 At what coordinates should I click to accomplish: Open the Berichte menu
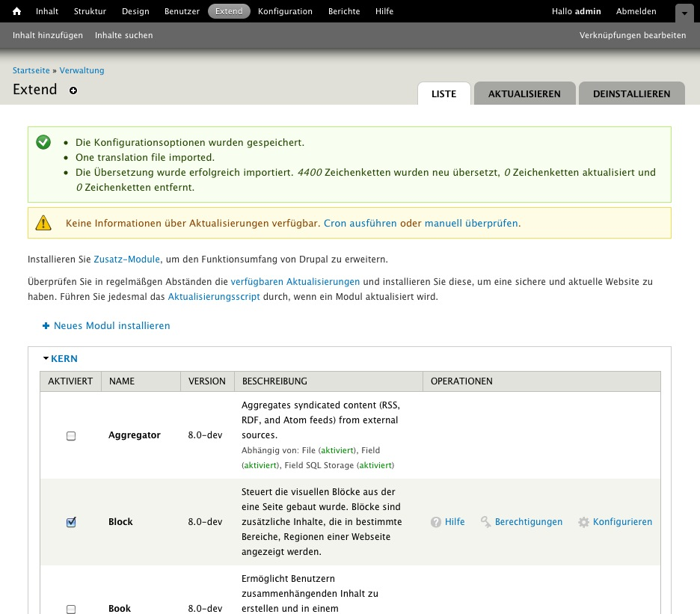[x=343, y=11]
